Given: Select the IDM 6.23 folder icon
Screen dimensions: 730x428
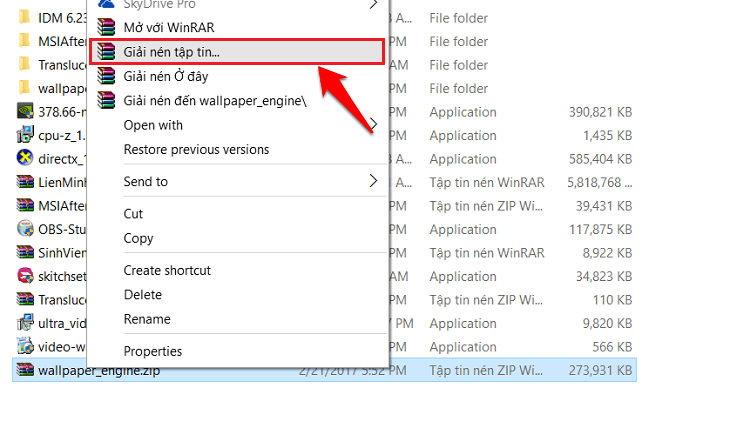Looking at the screenshot, I should click(x=24, y=17).
